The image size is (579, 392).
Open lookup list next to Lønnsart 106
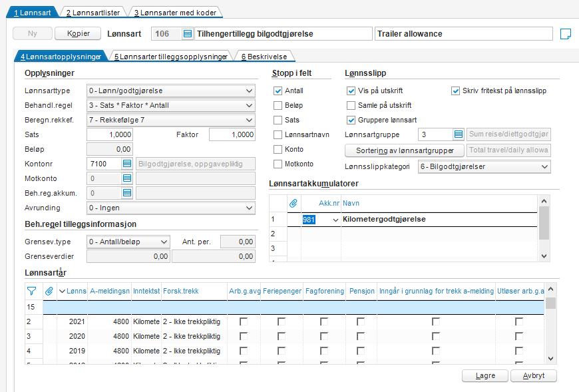188,34
